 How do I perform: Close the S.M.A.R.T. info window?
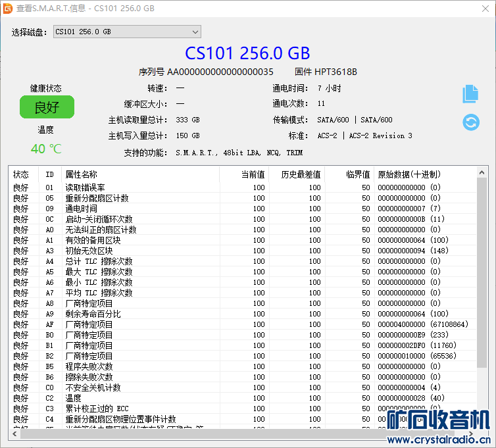485,9
